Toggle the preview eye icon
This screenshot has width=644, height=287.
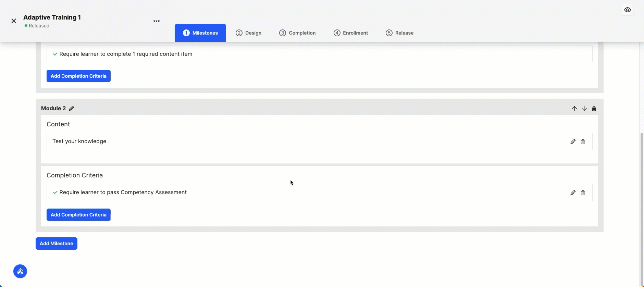point(628,10)
